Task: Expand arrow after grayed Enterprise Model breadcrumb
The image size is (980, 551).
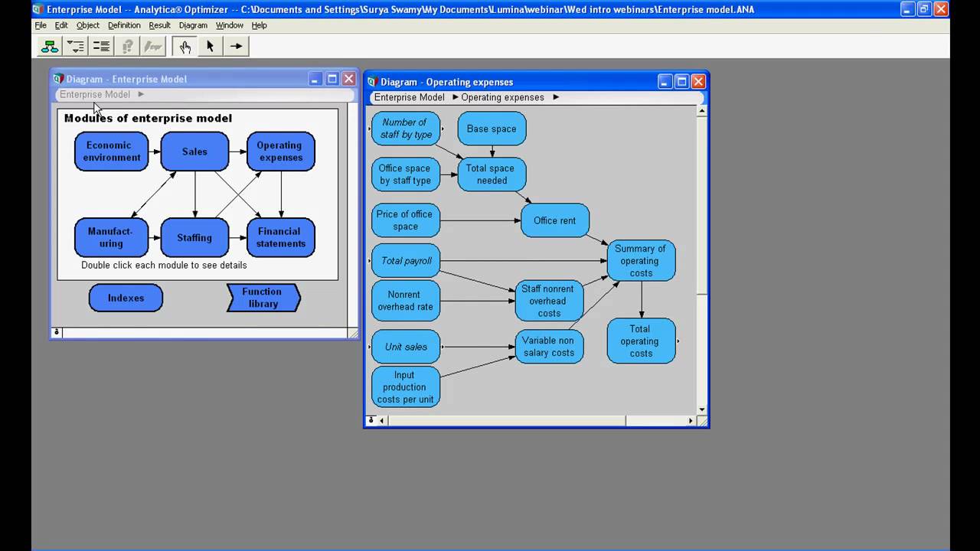Action: 141,94
